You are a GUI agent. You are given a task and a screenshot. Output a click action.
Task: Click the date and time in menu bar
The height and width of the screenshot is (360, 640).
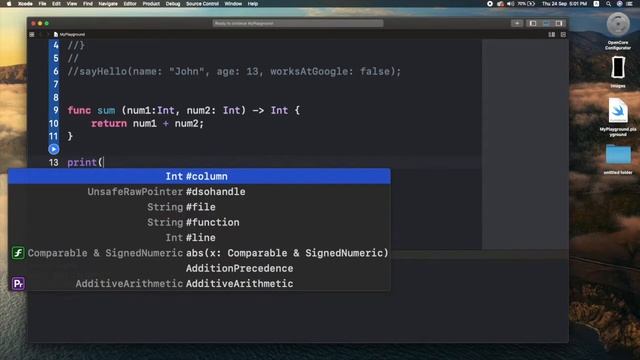click(564, 4)
